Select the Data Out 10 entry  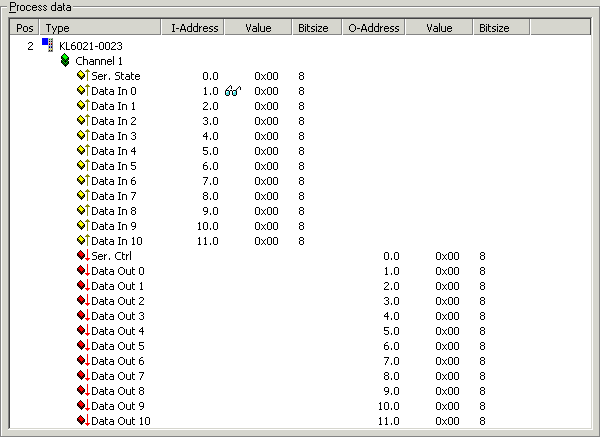click(121, 421)
